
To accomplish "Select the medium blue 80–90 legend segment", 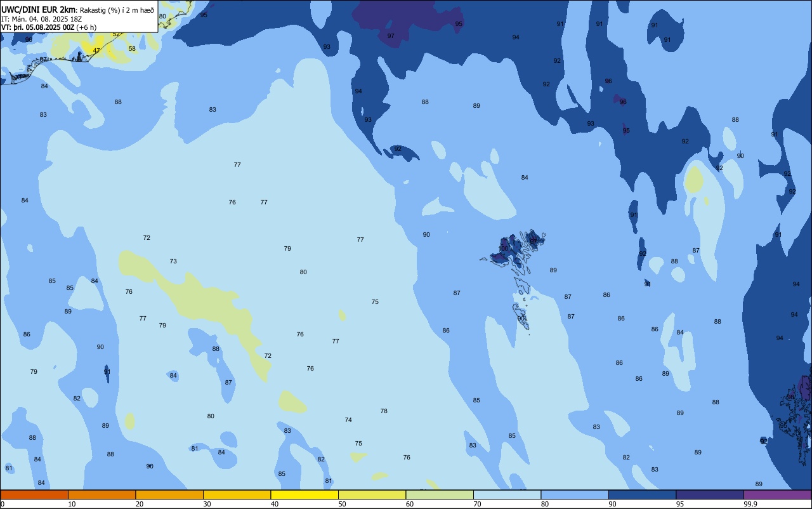I will click(575, 494).
